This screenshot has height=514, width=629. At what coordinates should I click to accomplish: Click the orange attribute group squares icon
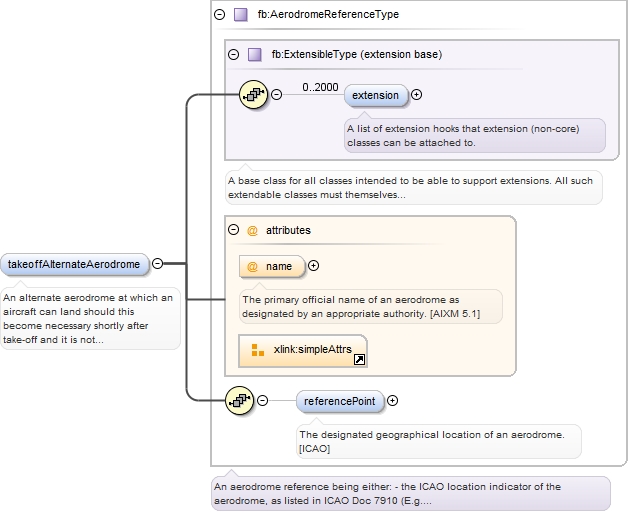pos(258,350)
